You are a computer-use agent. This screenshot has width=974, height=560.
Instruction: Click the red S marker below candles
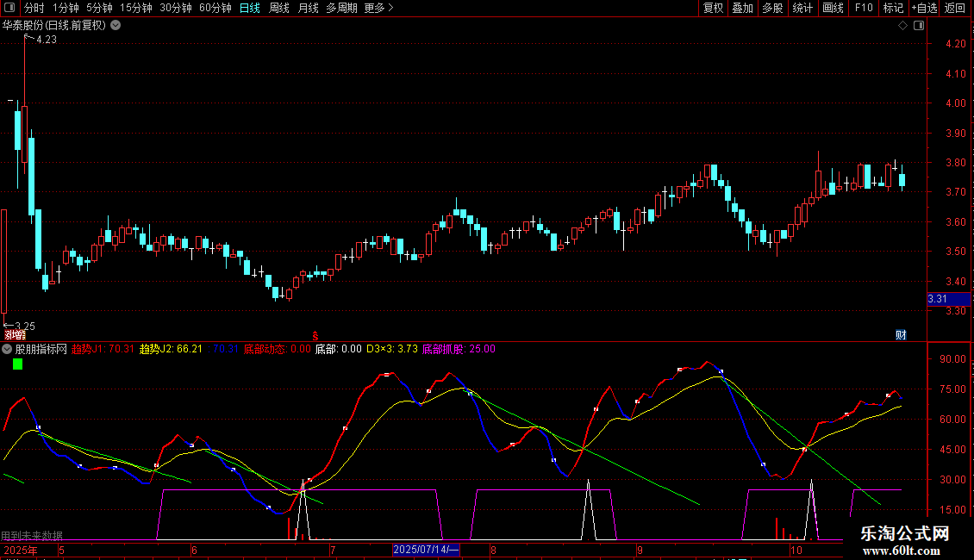pos(315,336)
